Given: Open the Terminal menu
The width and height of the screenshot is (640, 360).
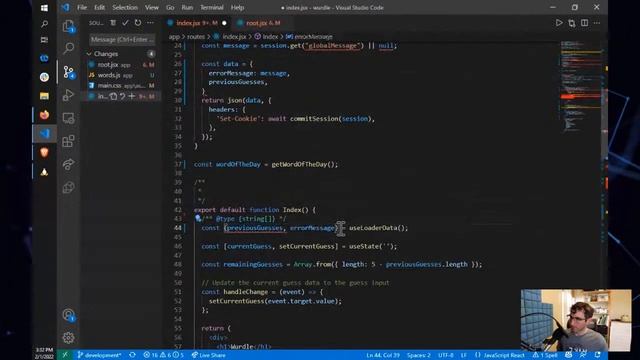Looking at the screenshot, I should click(x=211, y=7).
